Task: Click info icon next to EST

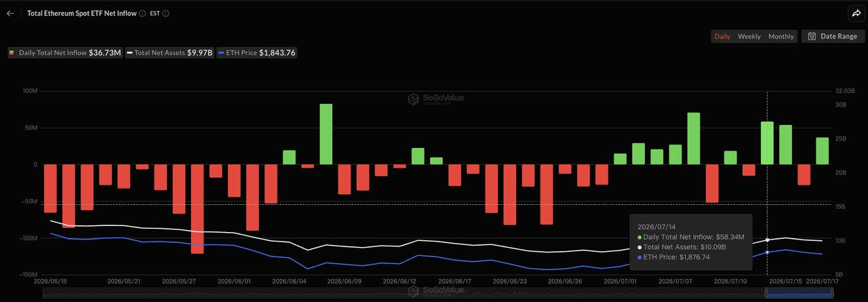Action: click(x=166, y=13)
